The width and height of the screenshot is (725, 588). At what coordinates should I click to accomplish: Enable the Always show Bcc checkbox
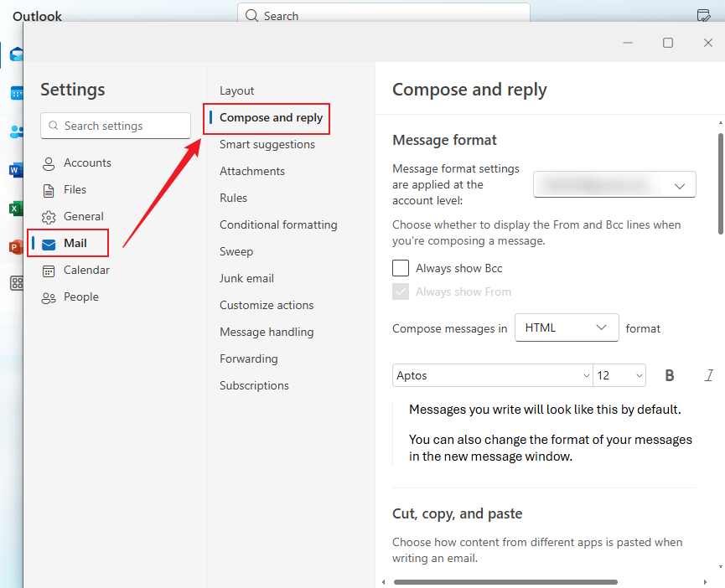tap(401, 268)
